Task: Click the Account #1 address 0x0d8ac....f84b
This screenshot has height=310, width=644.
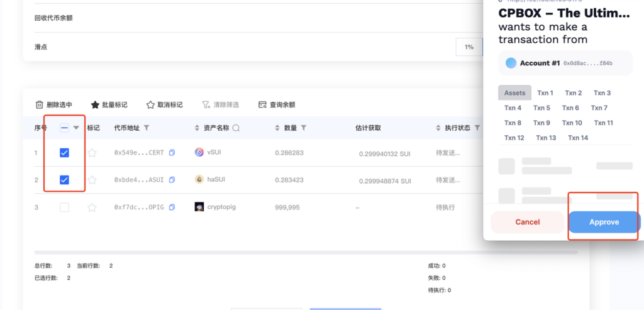Action: click(588, 64)
